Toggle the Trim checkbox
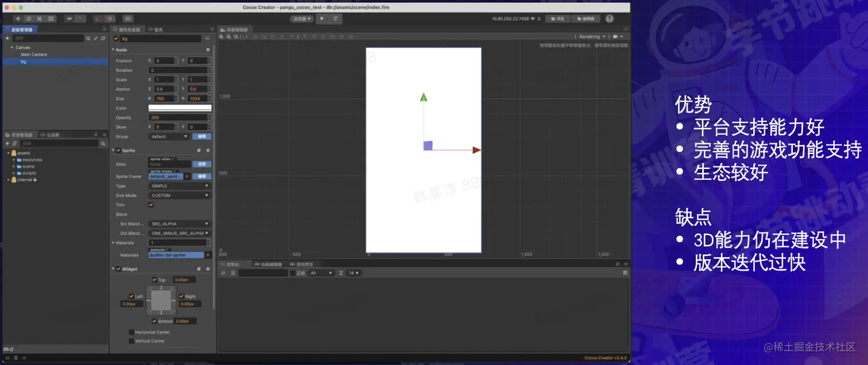 point(151,205)
